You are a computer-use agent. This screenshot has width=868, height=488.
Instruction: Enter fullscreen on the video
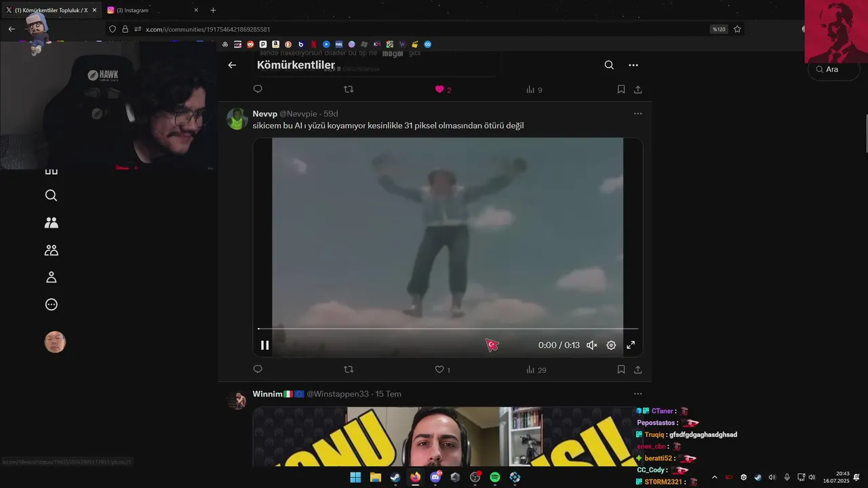[x=631, y=345]
